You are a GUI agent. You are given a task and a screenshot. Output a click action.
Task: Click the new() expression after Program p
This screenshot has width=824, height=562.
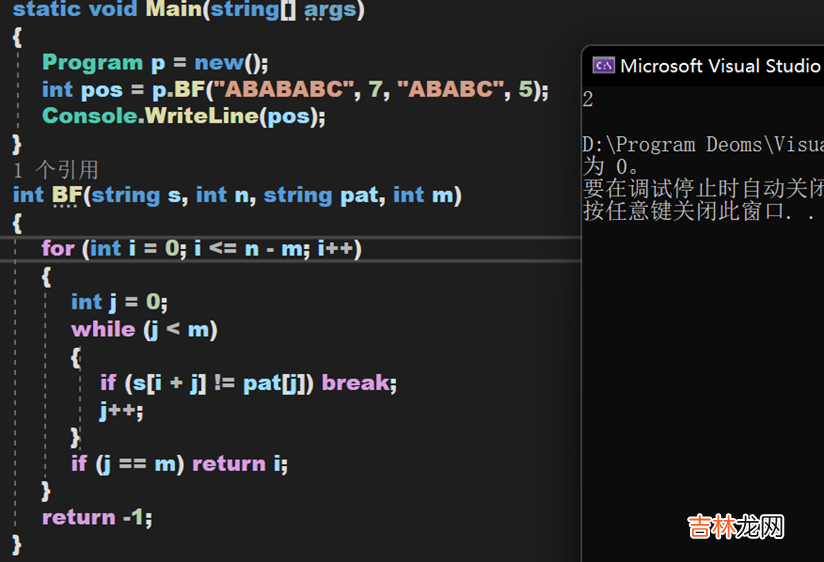[231, 62]
